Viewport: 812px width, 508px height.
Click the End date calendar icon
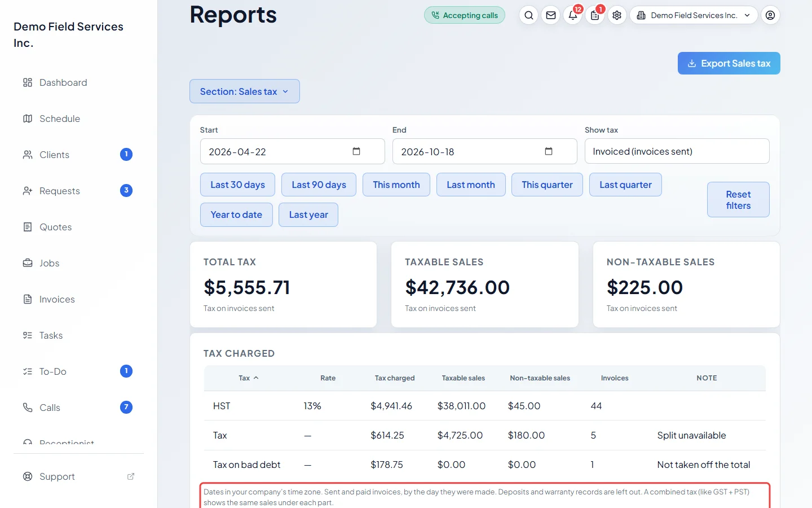point(549,151)
